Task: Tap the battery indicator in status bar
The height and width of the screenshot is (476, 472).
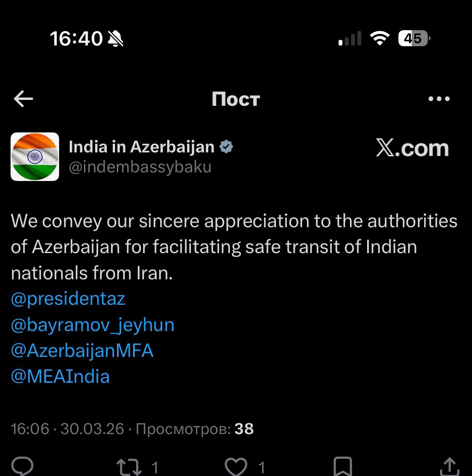Action: point(414,38)
